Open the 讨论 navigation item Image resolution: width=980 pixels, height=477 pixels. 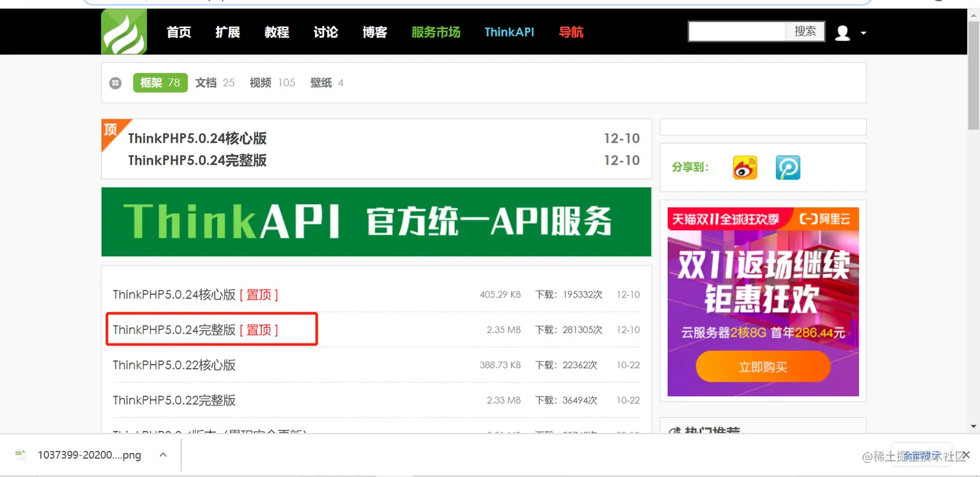[326, 32]
